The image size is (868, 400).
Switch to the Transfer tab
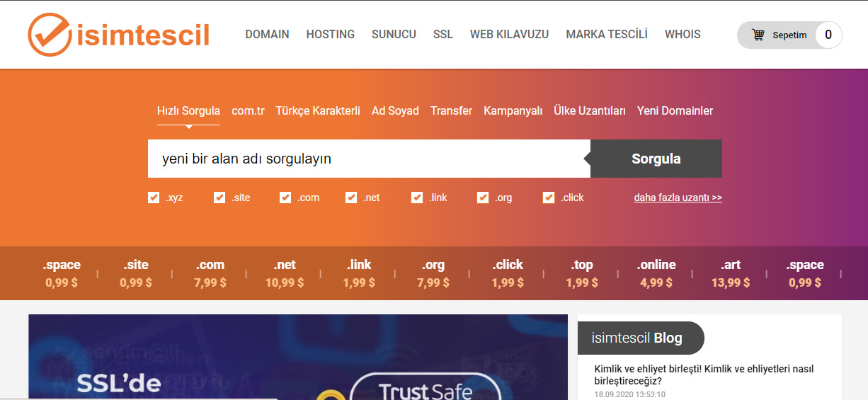pos(451,110)
